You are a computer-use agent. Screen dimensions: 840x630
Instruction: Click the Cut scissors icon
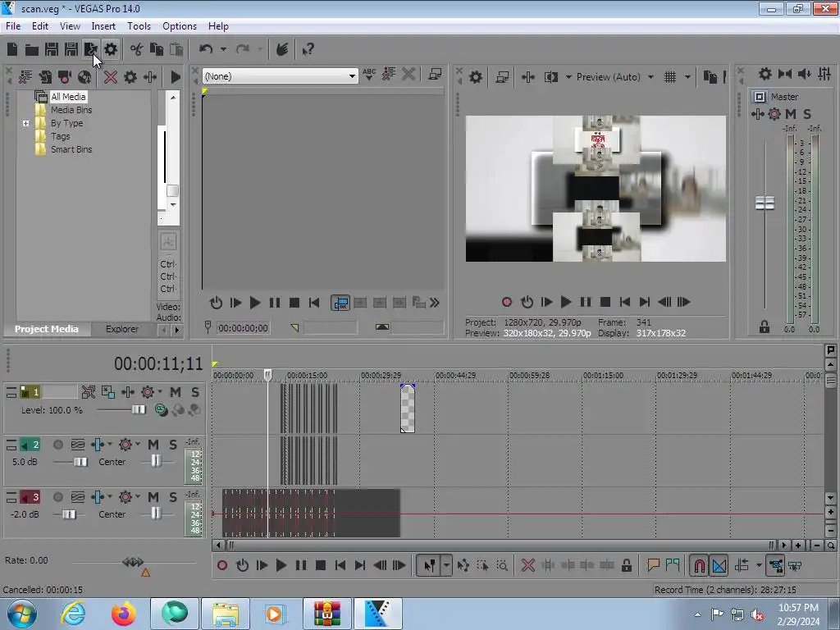click(x=137, y=50)
